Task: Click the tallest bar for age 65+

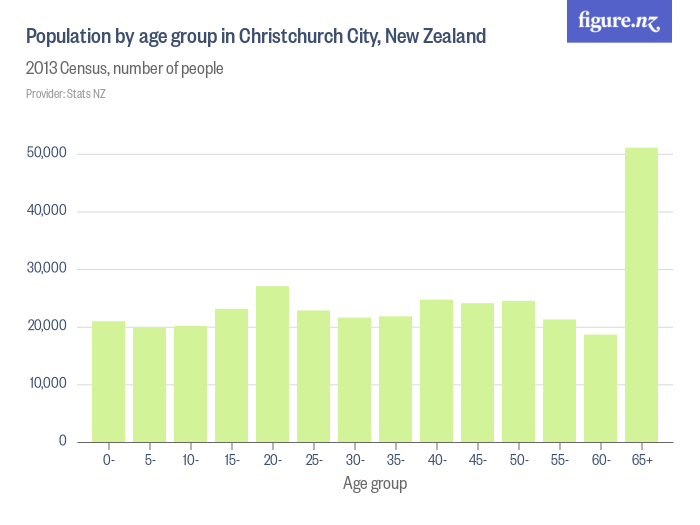Action: click(641, 295)
